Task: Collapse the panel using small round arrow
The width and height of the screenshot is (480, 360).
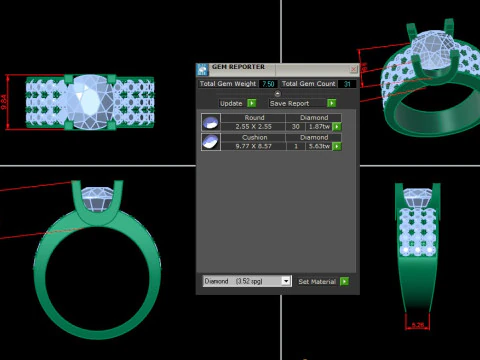Action: [277, 94]
